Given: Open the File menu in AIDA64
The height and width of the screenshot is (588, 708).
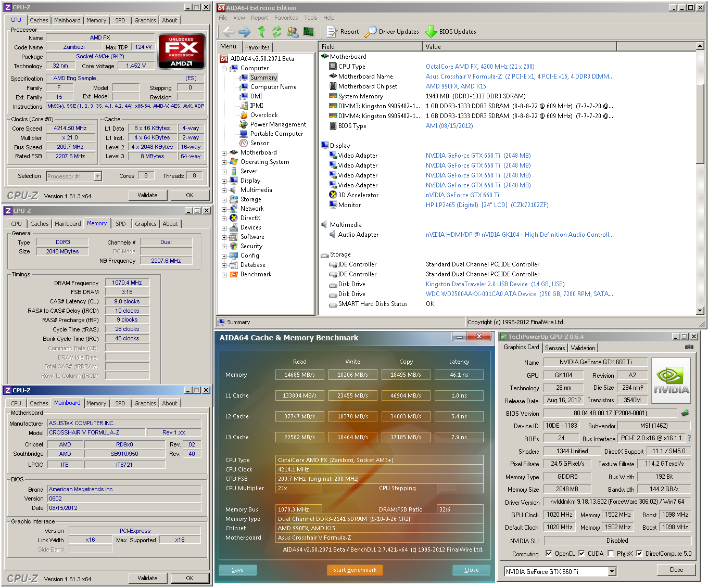Looking at the screenshot, I should pyautogui.click(x=223, y=18).
